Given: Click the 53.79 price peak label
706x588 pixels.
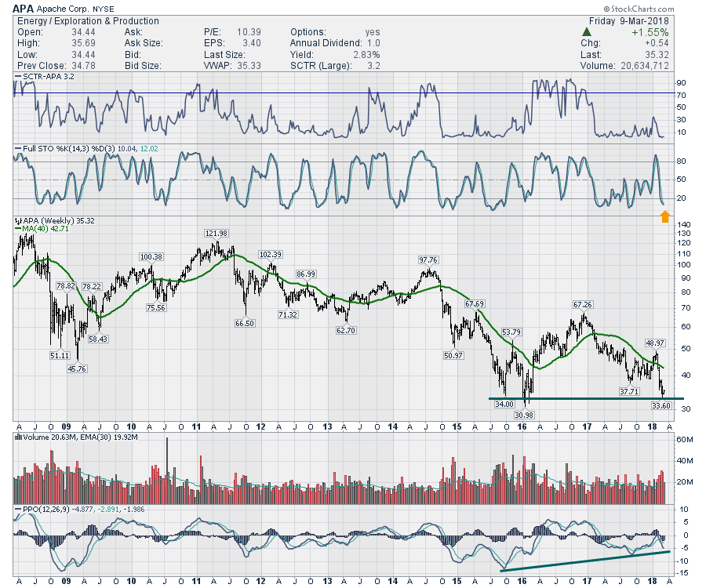Looking at the screenshot, I should point(511,332).
